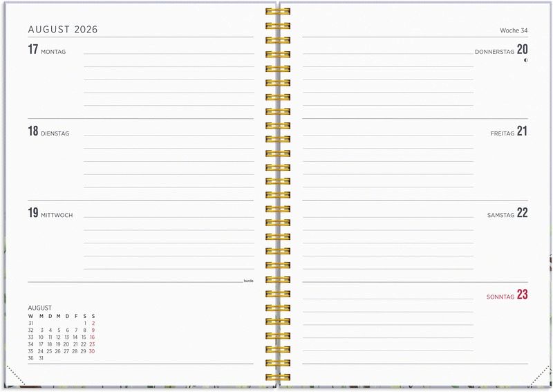This screenshot has height=392, width=553.
Task: Click the W column header in mini calendar
Action: 30,315
